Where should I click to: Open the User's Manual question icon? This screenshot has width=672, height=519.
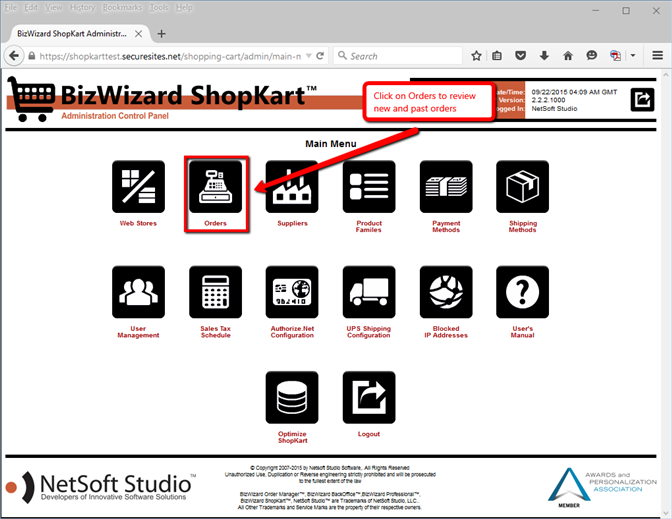pos(522,292)
